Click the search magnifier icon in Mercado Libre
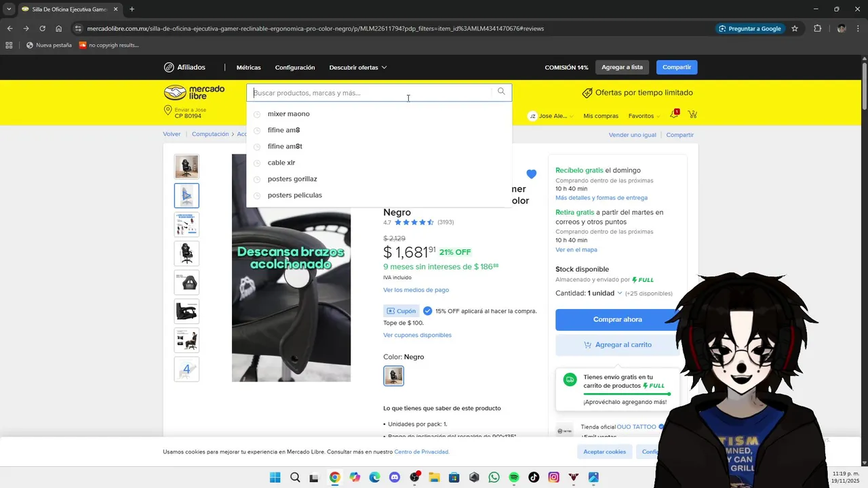 click(501, 91)
